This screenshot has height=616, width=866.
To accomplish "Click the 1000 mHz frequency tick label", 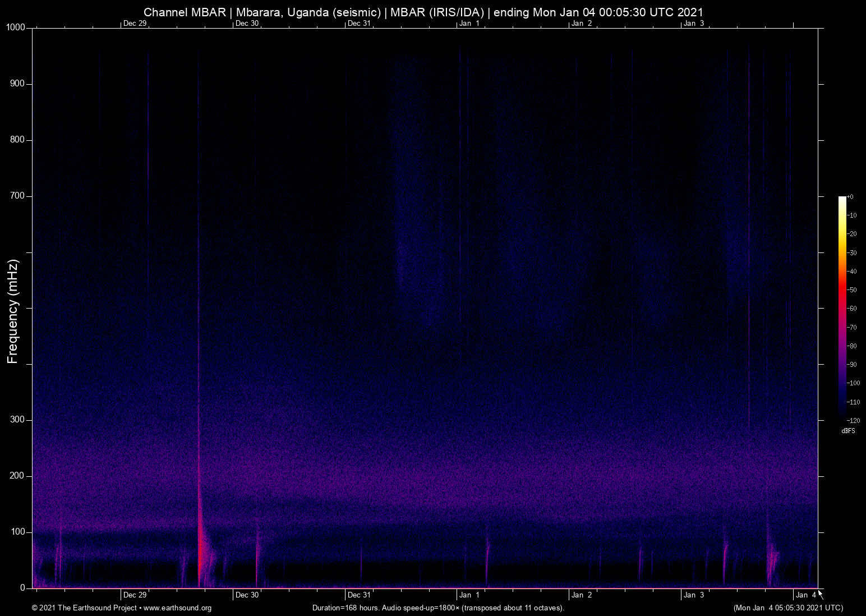I will (15, 26).
